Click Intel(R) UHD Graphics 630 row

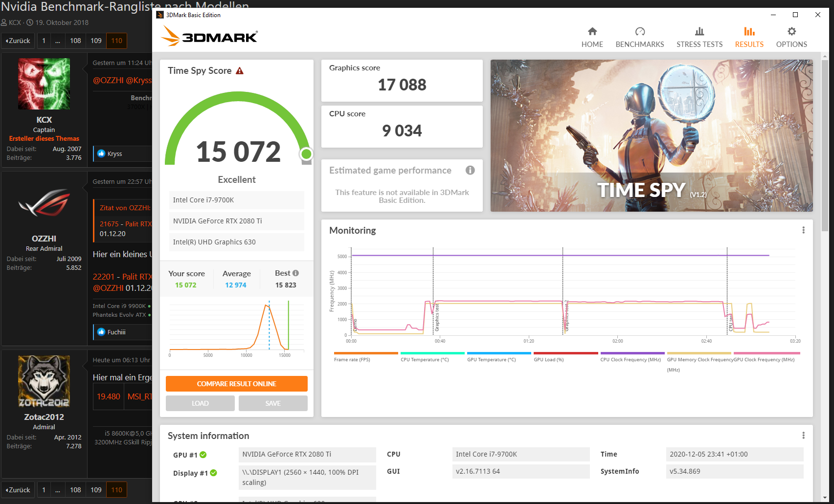237,242
